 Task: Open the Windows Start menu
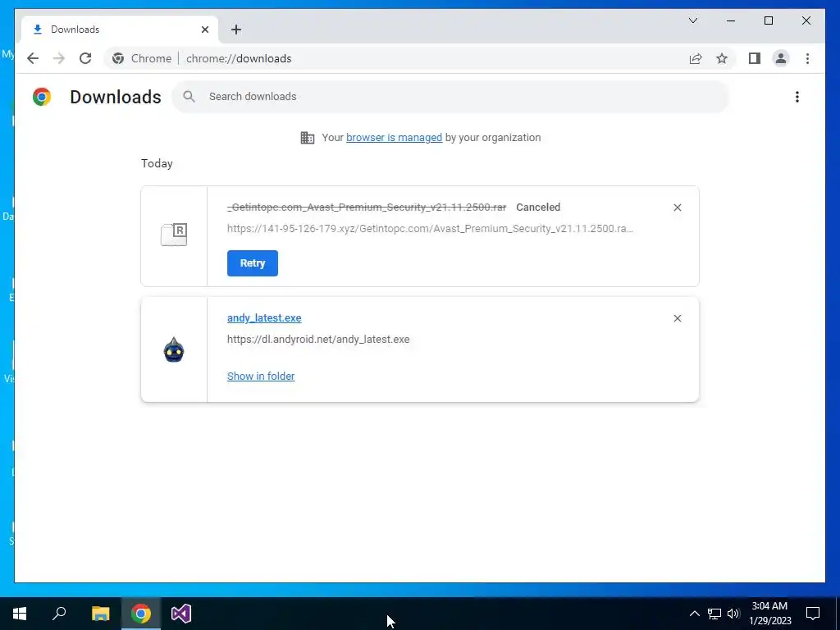(20, 614)
